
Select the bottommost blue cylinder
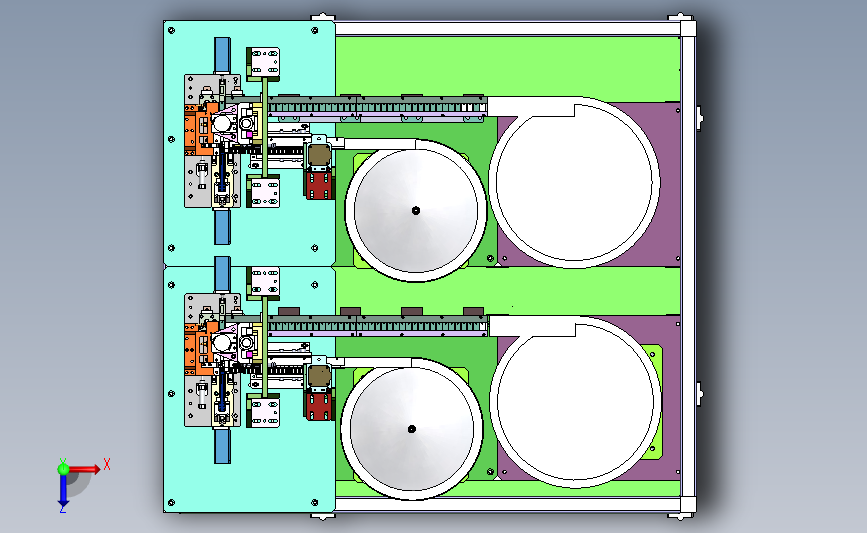(222, 446)
